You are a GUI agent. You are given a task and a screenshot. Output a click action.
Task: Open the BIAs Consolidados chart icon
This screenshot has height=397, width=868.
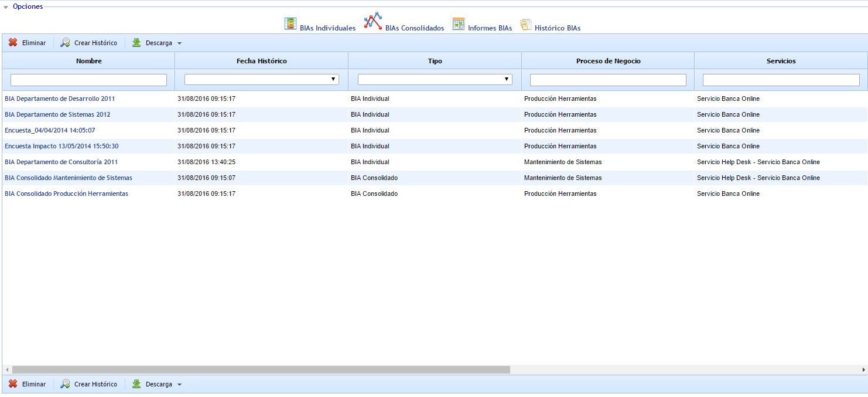(373, 22)
